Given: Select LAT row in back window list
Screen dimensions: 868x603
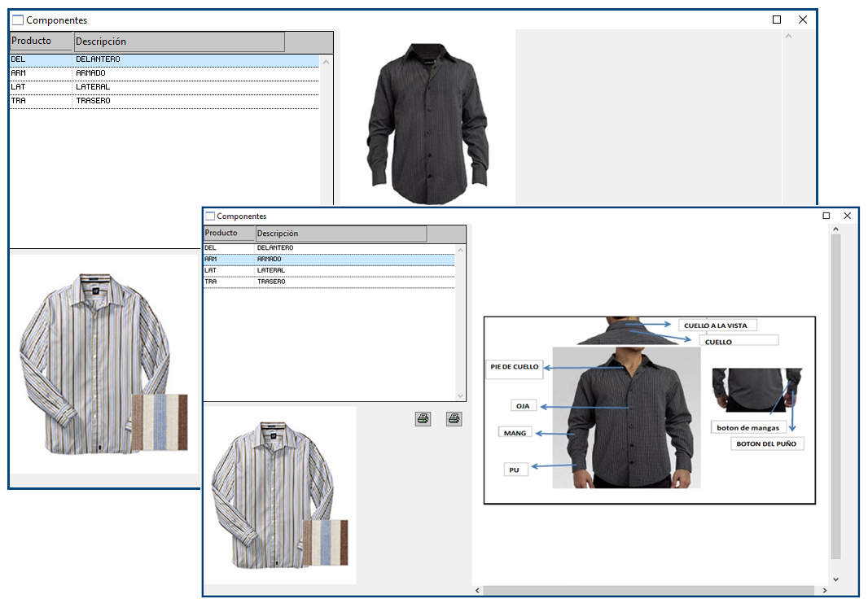Looking at the screenshot, I should [x=164, y=87].
